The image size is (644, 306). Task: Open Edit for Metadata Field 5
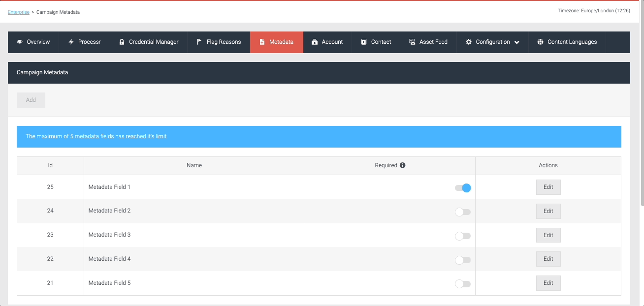(548, 283)
